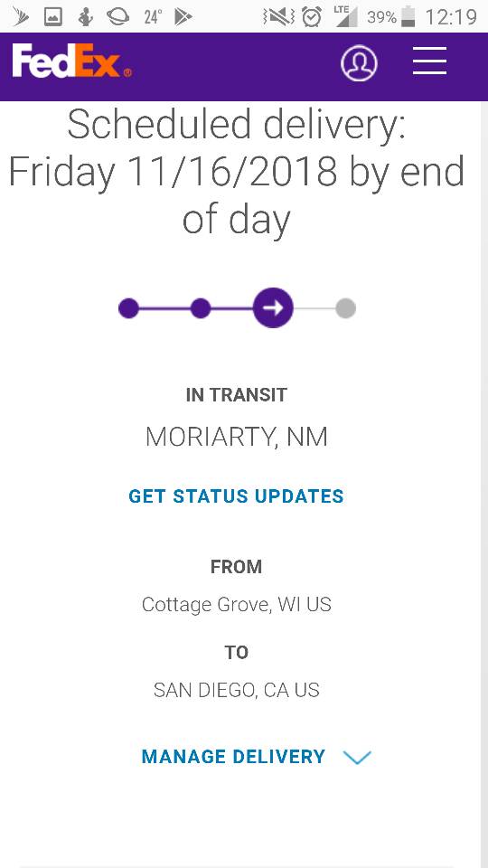The image size is (488, 868).
Task: Tap the battery icon in status bar
Action: [408, 16]
